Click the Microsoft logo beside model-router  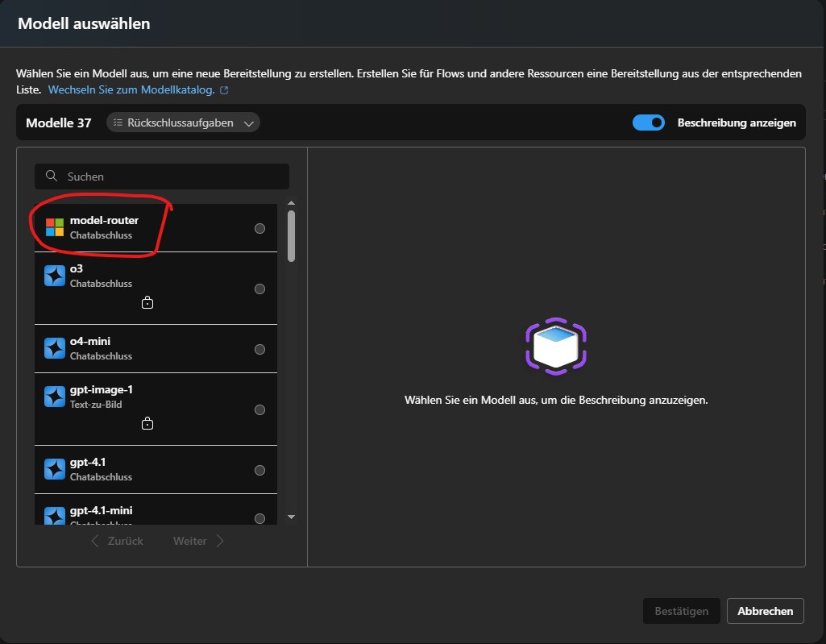click(x=55, y=227)
